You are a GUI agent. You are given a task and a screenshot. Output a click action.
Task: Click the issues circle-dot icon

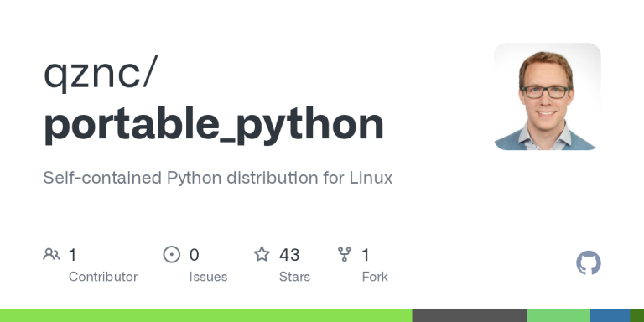point(172,255)
